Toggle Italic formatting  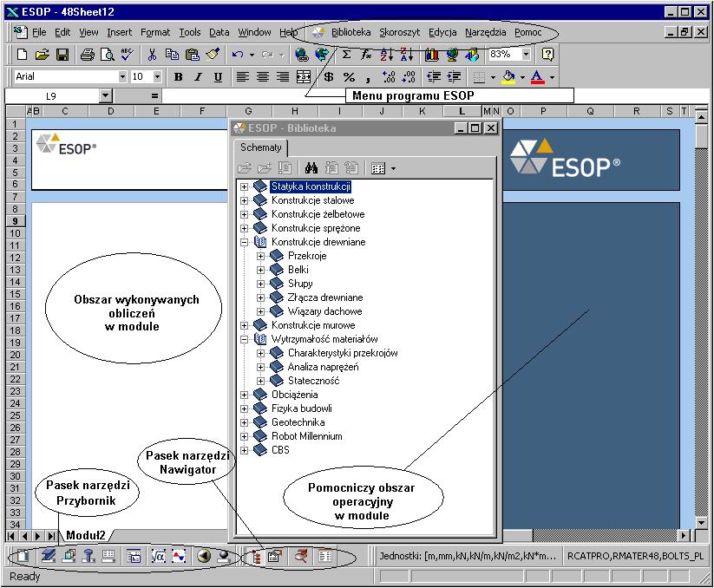[x=198, y=77]
